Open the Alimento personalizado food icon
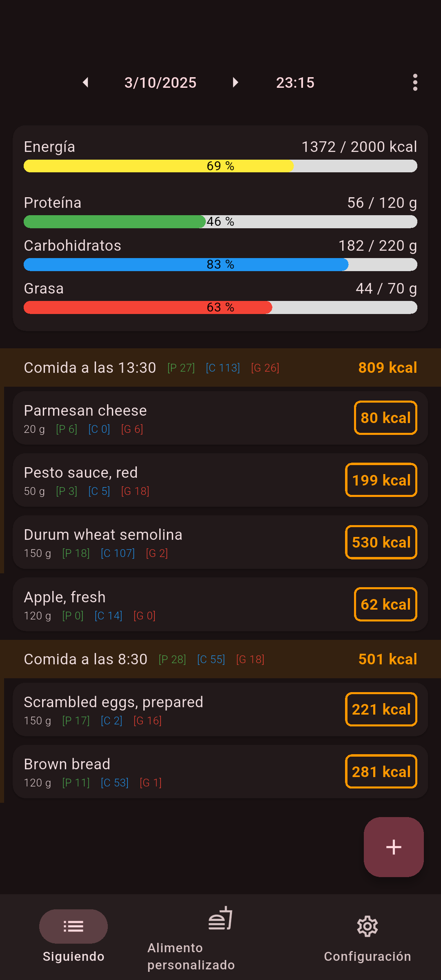The image size is (441, 980). point(220,919)
